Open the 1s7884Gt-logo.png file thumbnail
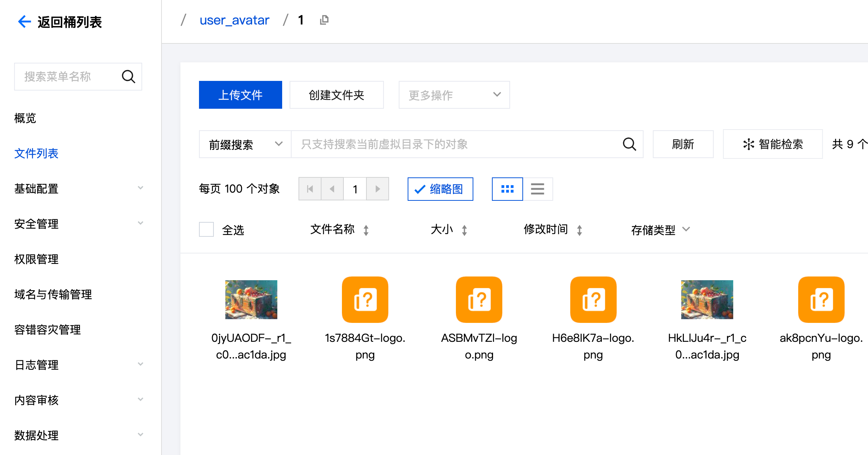 (x=365, y=299)
